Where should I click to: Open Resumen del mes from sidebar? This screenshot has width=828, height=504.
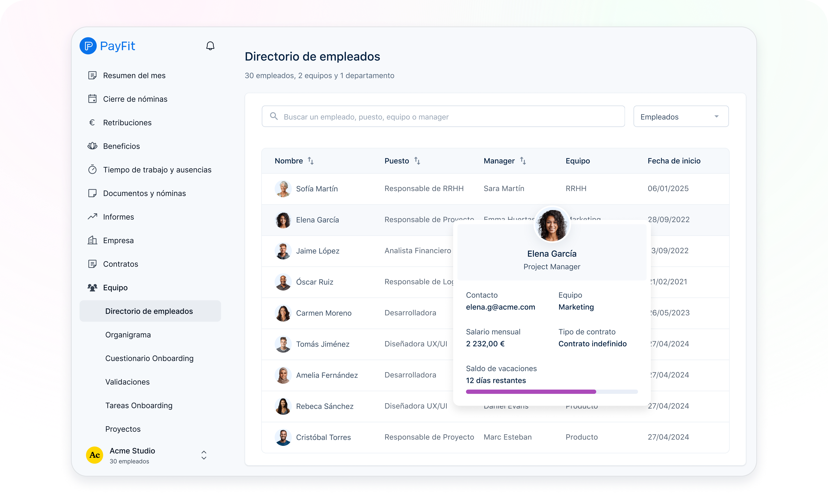(x=134, y=75)
